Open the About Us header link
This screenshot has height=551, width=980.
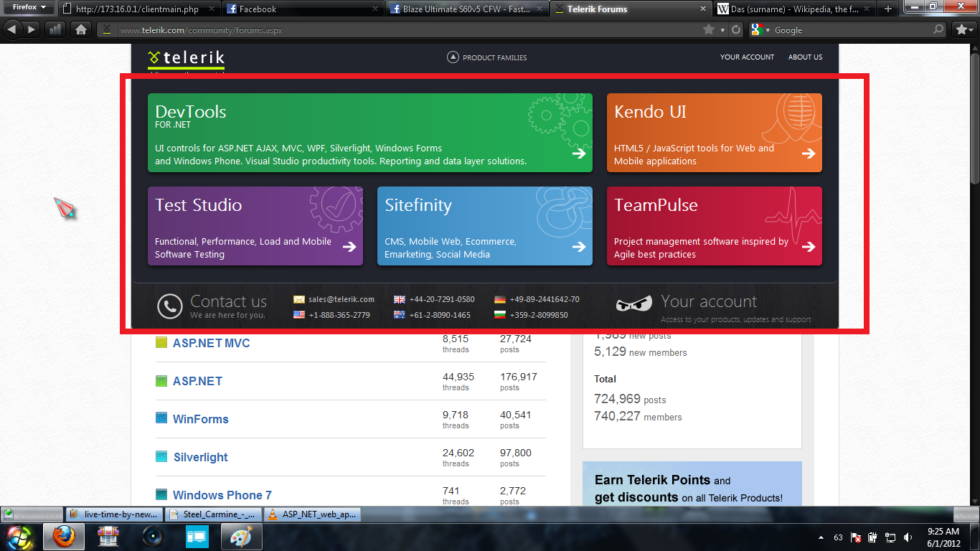[805, 57]
